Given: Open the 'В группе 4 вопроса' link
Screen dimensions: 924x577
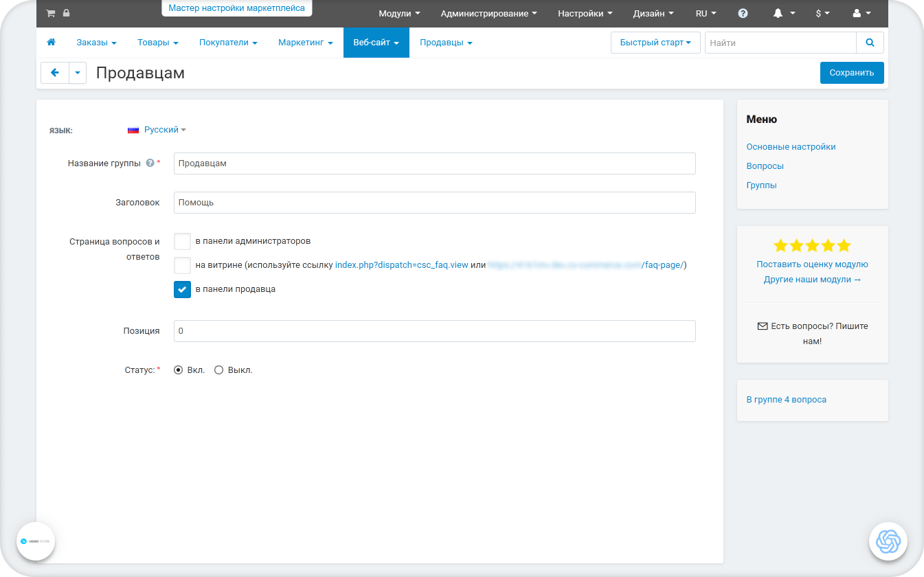Looking at the screenshot, I should pyautogui.click(x=786, y=399).
